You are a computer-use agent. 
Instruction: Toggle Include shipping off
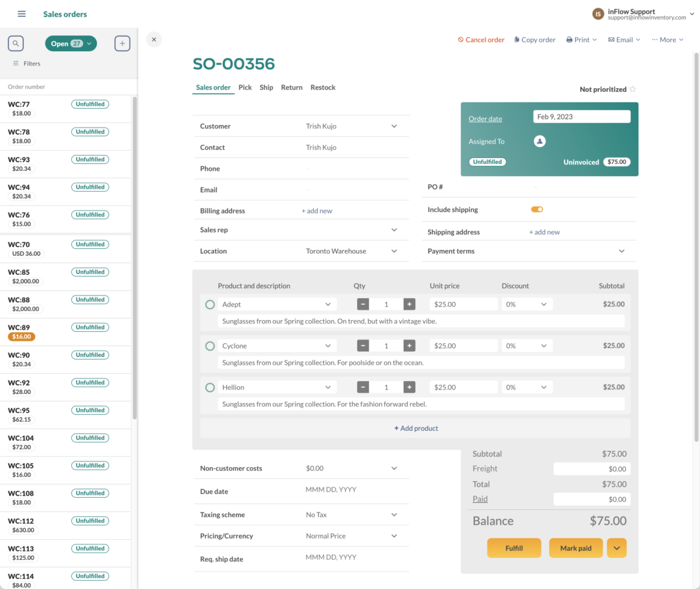point(536,211)
